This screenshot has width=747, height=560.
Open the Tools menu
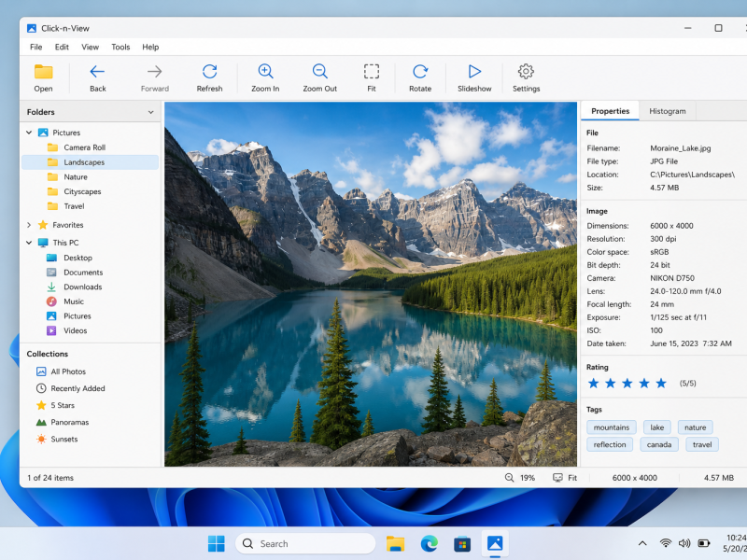pos(120,47)
